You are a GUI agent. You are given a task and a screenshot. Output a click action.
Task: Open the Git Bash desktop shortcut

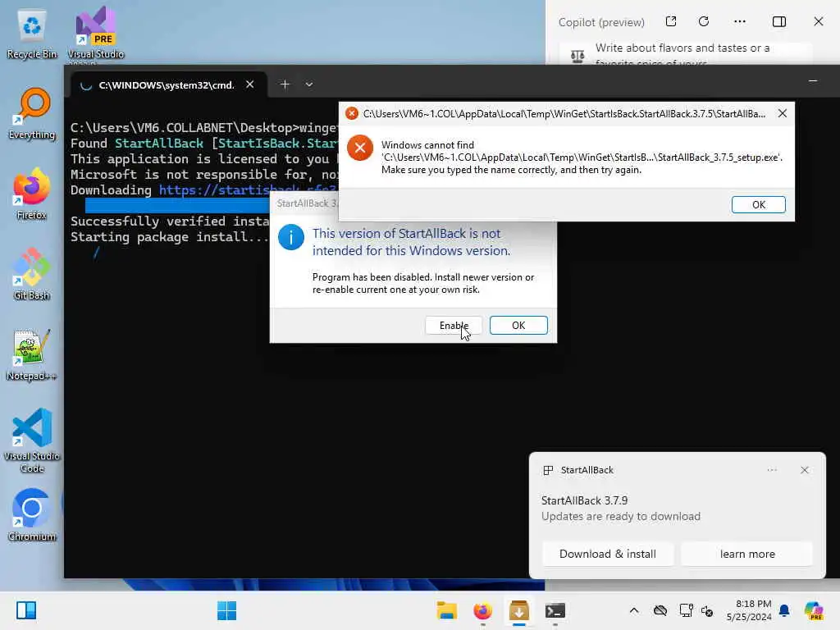click(x=32, y=275)
